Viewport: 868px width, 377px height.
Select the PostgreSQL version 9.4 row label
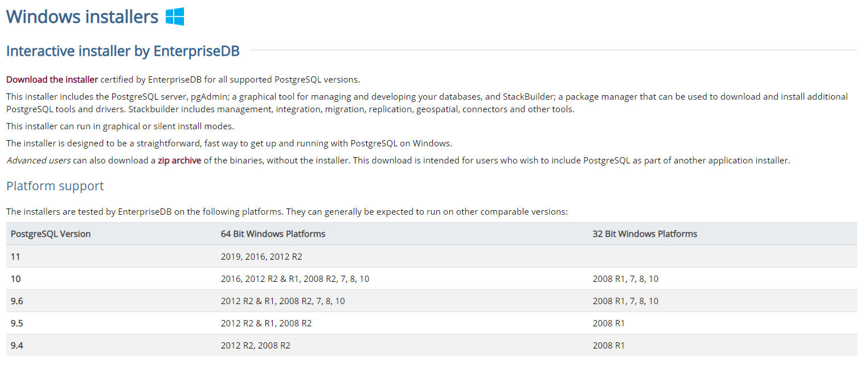(17, 346)
